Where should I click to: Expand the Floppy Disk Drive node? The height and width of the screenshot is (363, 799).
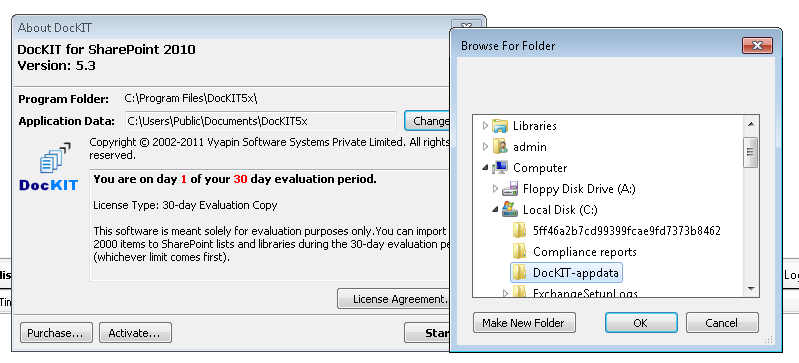pos(495,189)
